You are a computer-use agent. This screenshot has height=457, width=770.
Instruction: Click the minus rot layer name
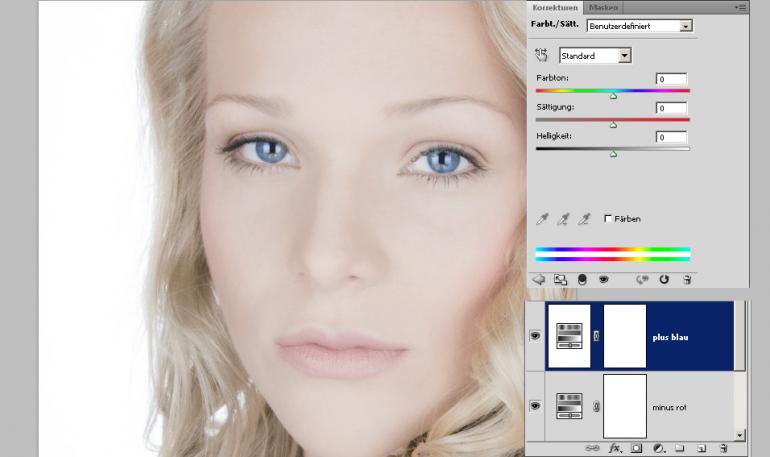click(x=669, y=407)
